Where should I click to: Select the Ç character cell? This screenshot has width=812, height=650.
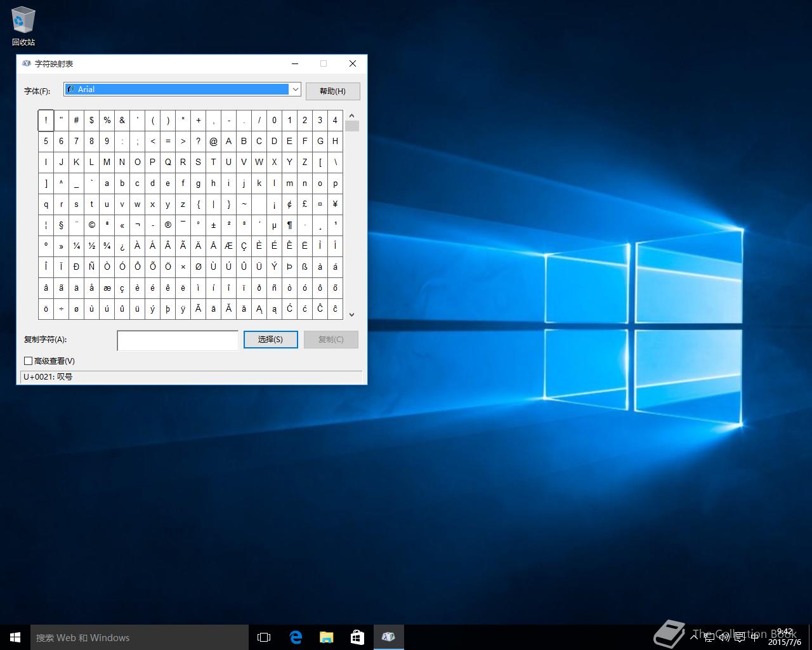[x=244, y=246]
